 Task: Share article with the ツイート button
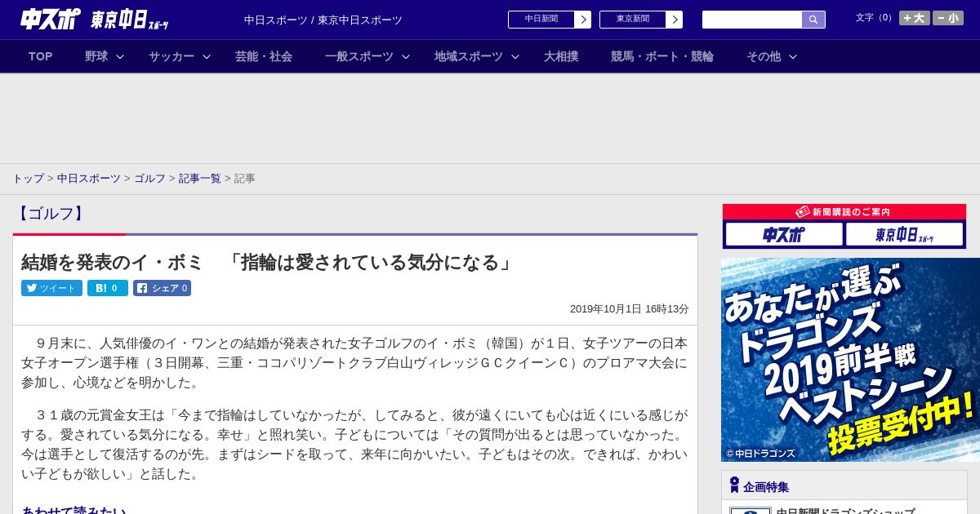(51, 288)
